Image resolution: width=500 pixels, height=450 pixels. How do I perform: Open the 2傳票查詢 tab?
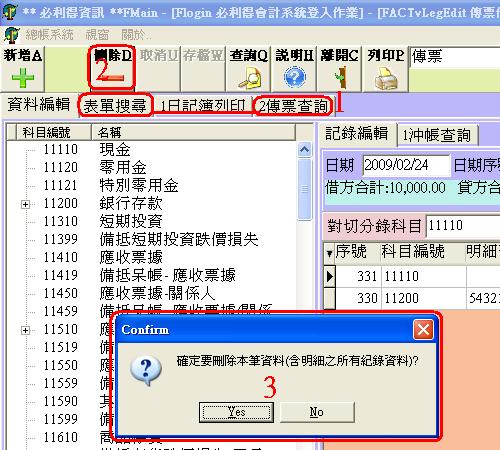click(293, 106)
